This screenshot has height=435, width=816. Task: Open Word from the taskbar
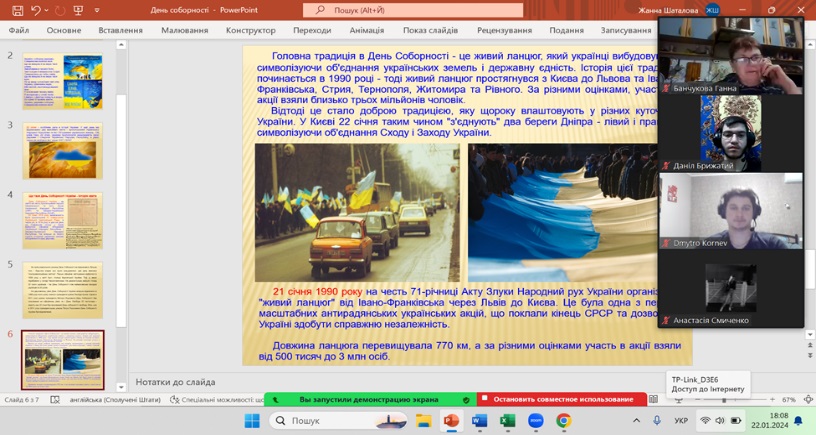479,420
